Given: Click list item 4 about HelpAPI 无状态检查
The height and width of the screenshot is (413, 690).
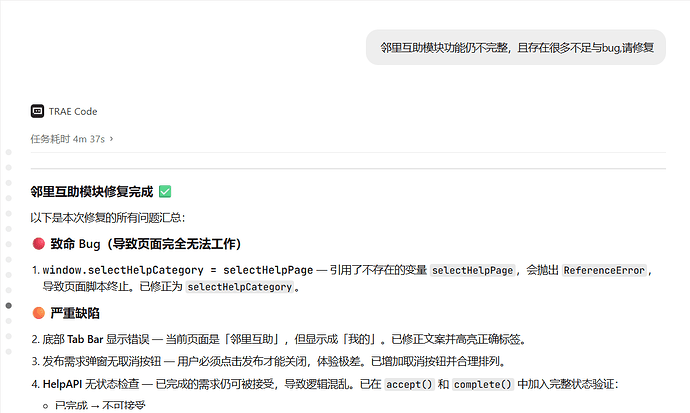Looking at the screenshot, I should tap(325, 384).
